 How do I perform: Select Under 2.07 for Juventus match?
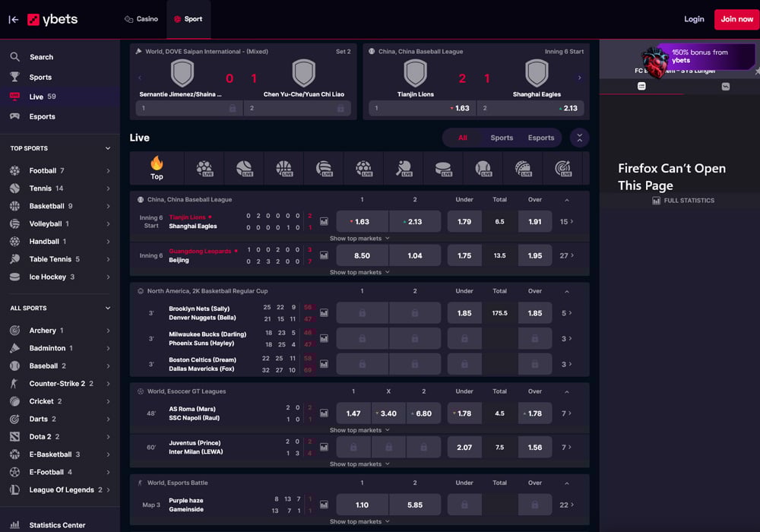pos(464,447)
